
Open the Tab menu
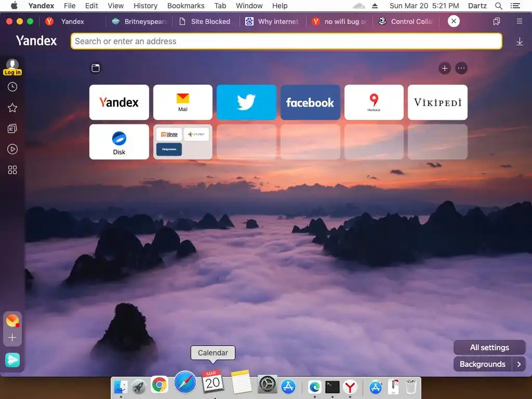[x=220, y=6]
